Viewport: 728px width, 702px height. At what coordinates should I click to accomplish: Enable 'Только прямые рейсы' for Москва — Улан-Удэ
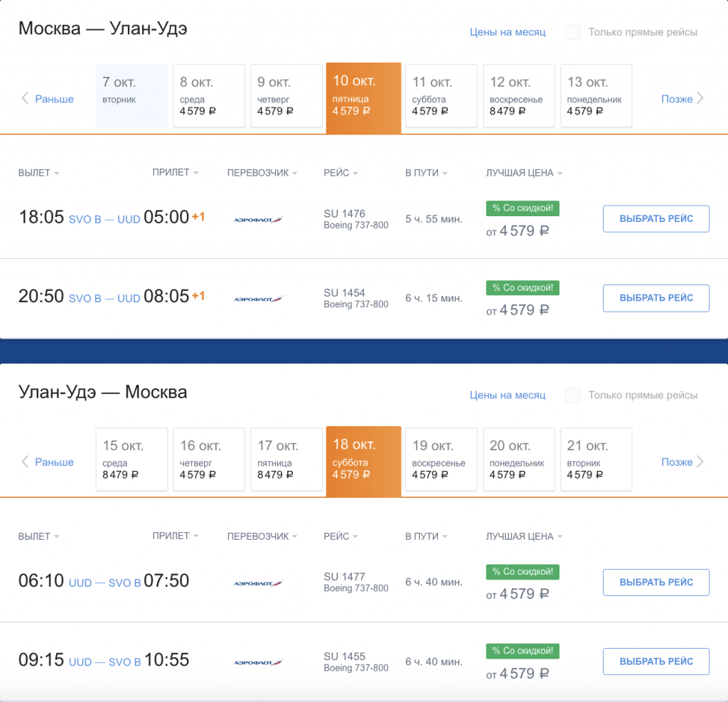(573, 32)
